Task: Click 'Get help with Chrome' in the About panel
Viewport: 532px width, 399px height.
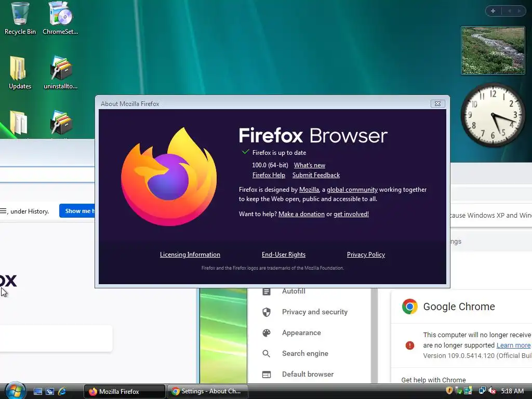Action: (433, 380)
